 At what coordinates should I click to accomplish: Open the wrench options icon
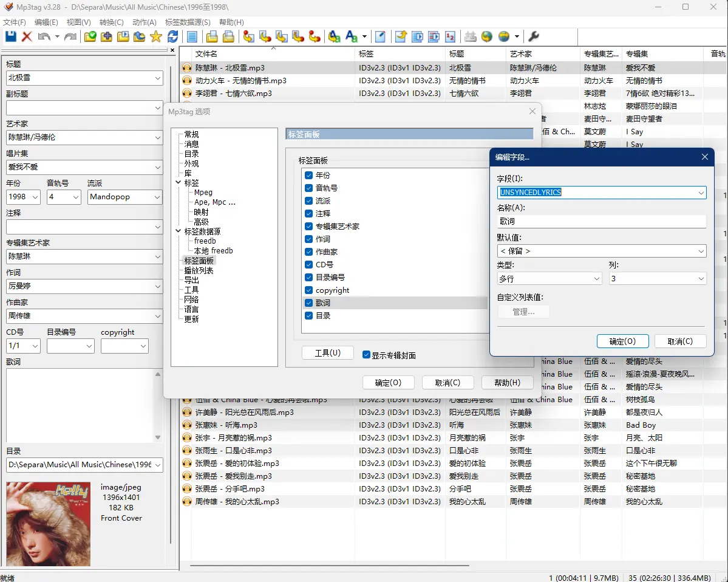point(534,36)
